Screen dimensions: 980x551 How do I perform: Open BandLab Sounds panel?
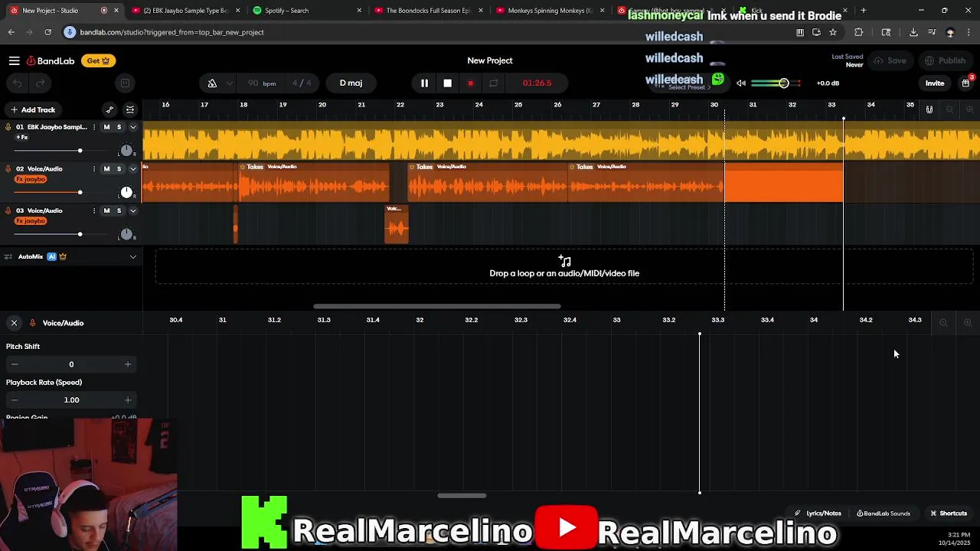click(884, 514)
